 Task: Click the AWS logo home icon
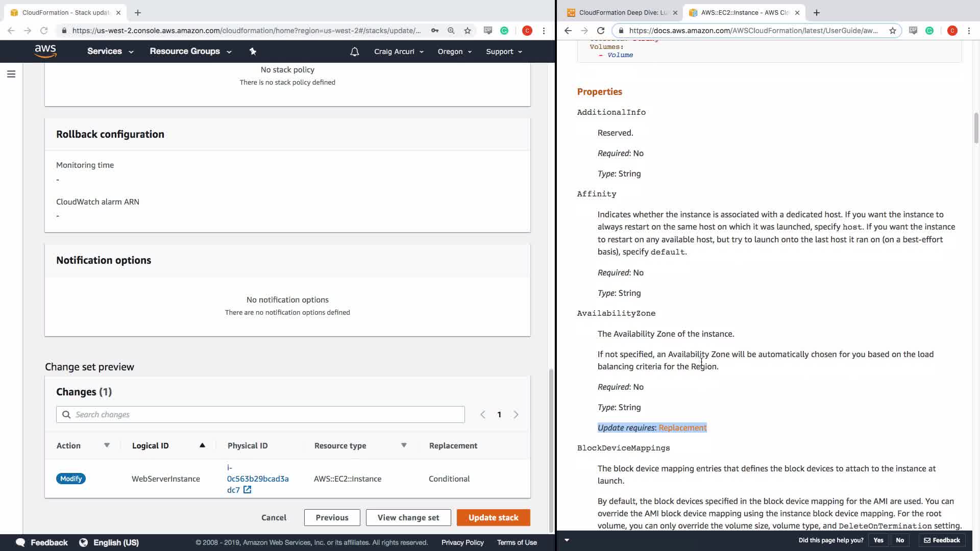(x=45, y=51)
